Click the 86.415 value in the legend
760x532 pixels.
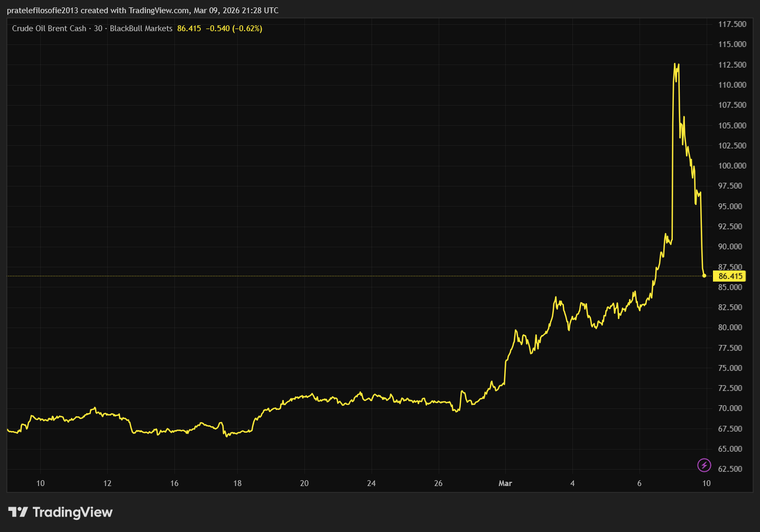[189, 29]
